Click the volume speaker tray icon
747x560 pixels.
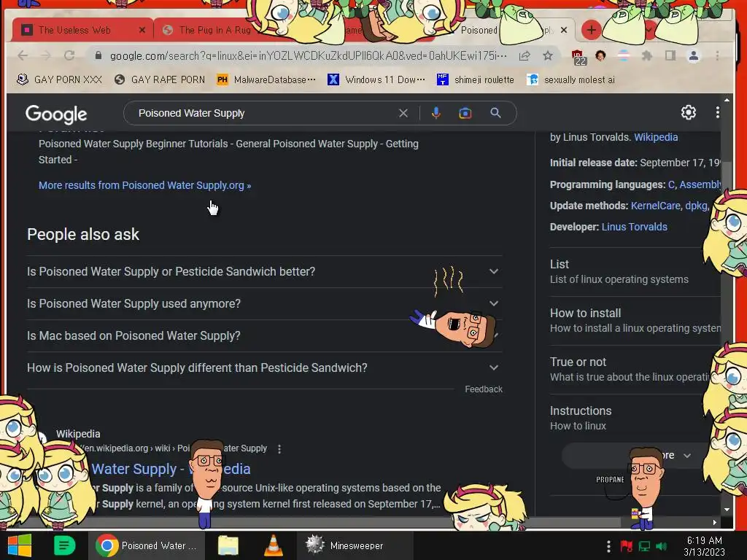[661, 546]
